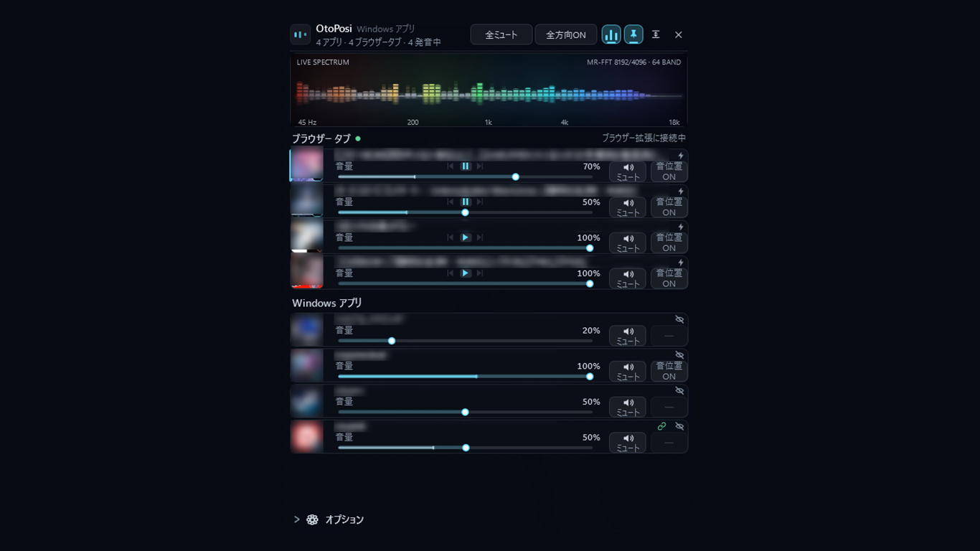
Task: Click the lightning bolt icon on the 70% browser tab
Action: coord(681,156)
